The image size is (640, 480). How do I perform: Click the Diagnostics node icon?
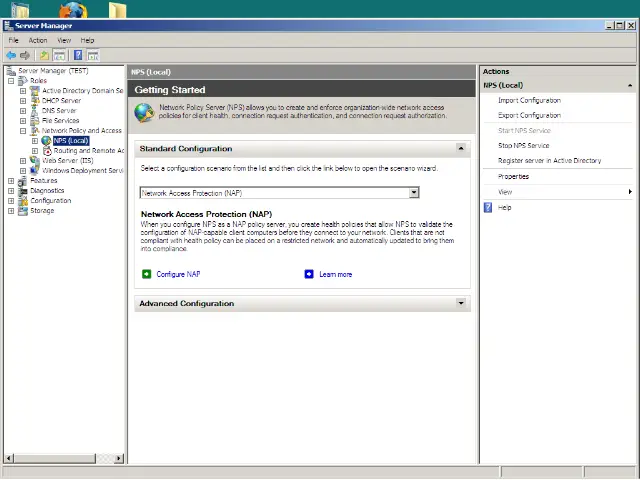pos(23,191)
